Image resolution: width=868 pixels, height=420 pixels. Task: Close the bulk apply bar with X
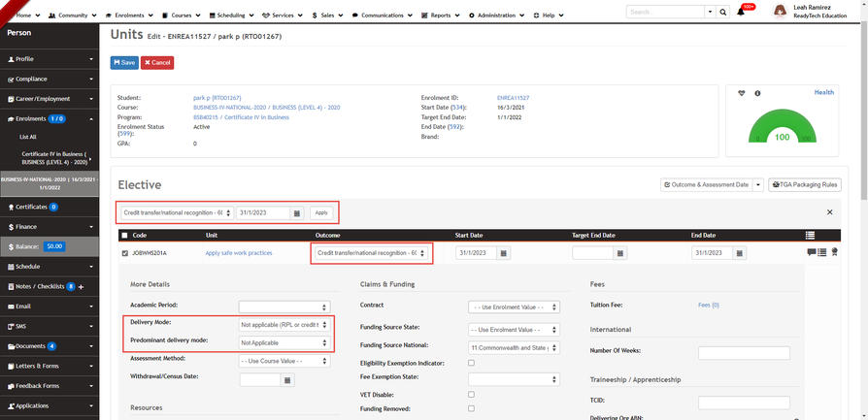point(829,211)
